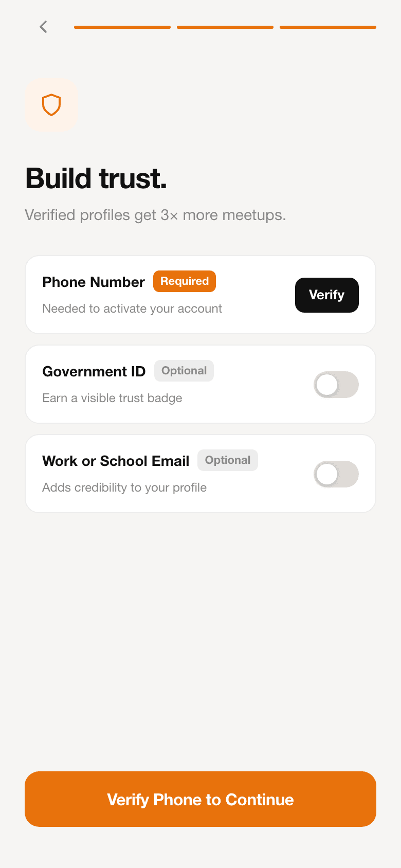Click the Optional badge beside Government ID
This screenshot has width=401, height=868.
[x=184, y=371]
